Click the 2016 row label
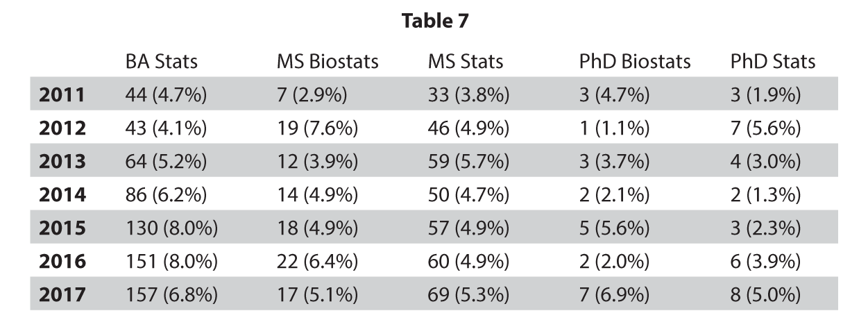This screenshot has width=868, height=320. tap(62, 262)
